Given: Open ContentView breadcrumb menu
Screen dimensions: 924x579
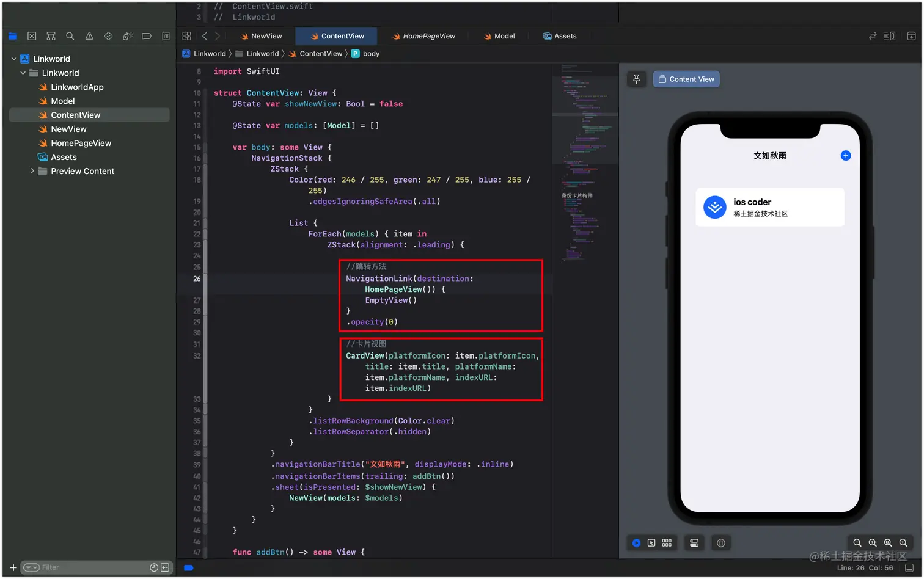Looking at the screenshot, I should click(x=315, y=54).
